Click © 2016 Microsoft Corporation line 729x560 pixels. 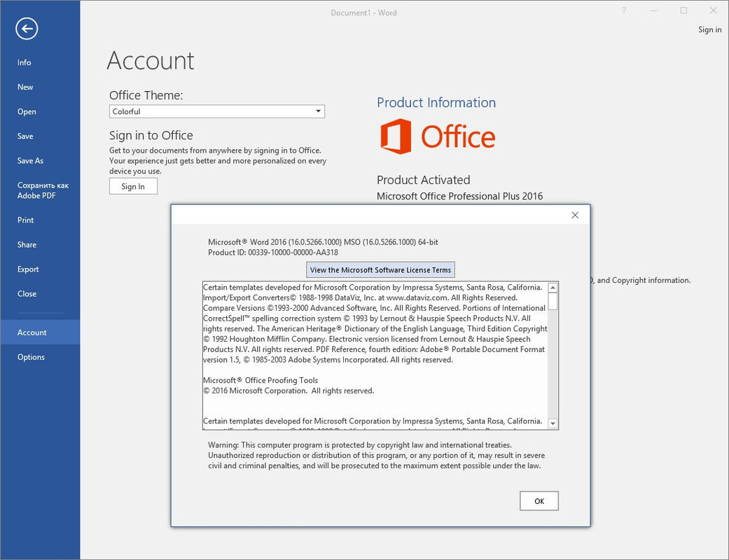[289, 391]
